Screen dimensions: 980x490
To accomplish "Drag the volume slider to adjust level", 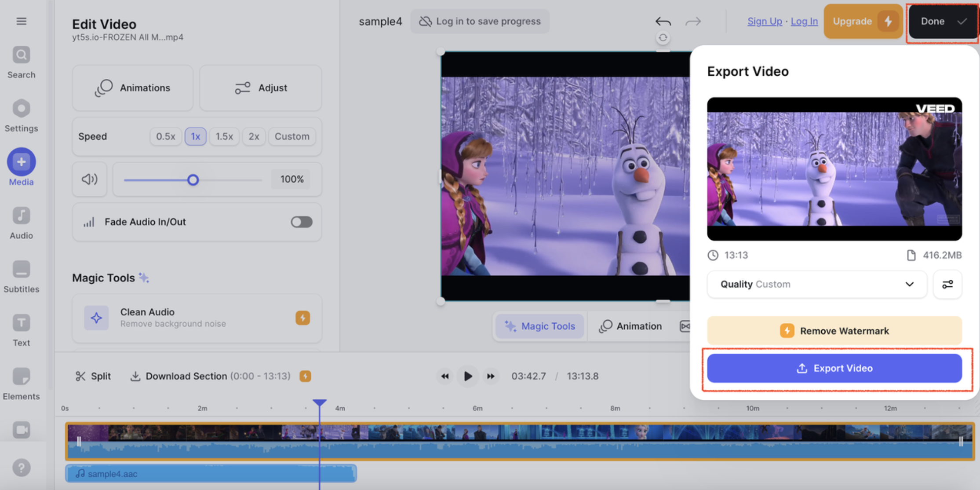I will (x=193, y=179).
